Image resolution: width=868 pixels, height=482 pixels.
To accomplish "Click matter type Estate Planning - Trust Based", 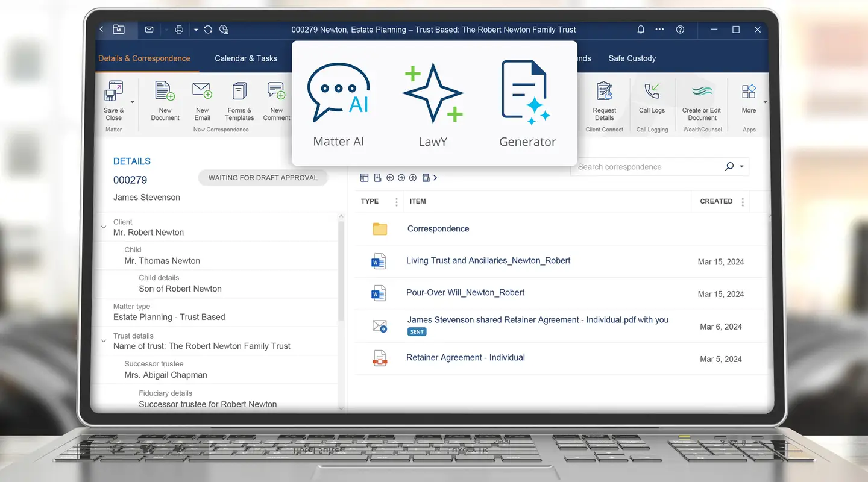I will point(169,317).
